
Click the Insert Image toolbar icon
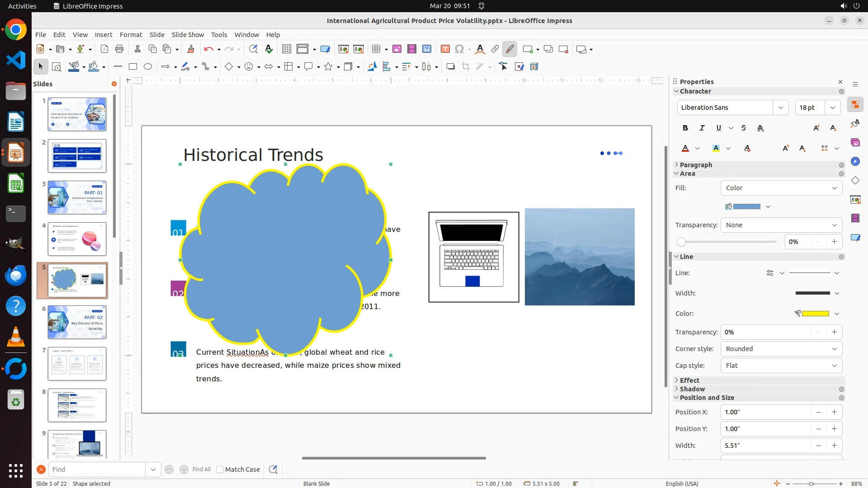coord(397,49)
